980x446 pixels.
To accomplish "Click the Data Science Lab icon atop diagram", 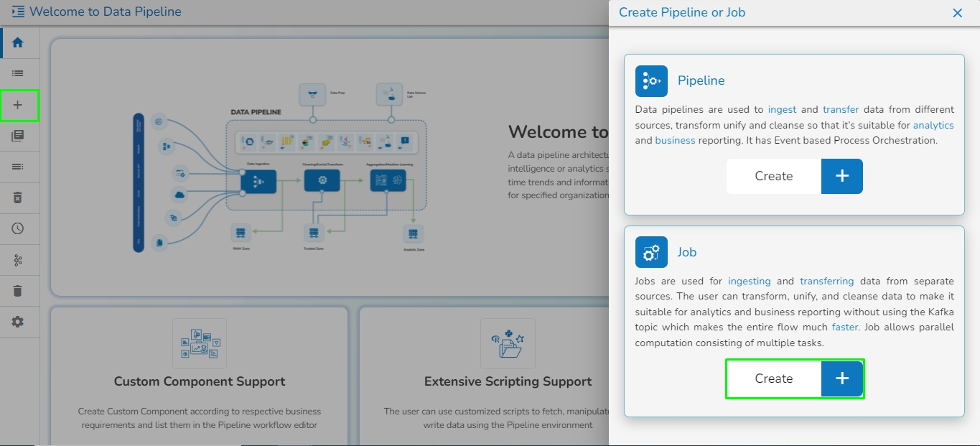I will [x=391, y=94].
